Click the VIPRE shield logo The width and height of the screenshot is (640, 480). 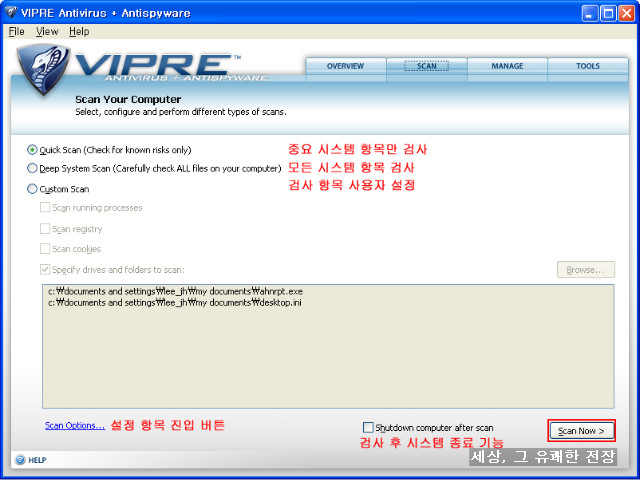coord(43,69)
